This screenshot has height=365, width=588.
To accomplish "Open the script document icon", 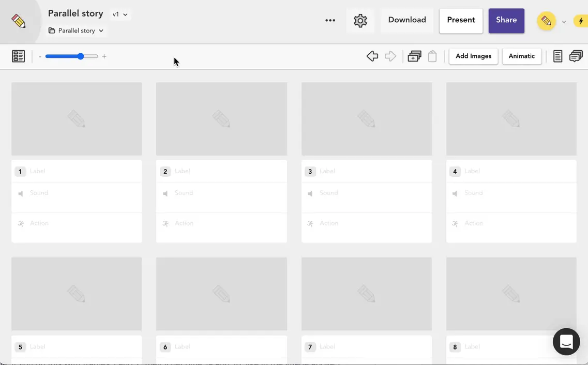I will point(557,56).
